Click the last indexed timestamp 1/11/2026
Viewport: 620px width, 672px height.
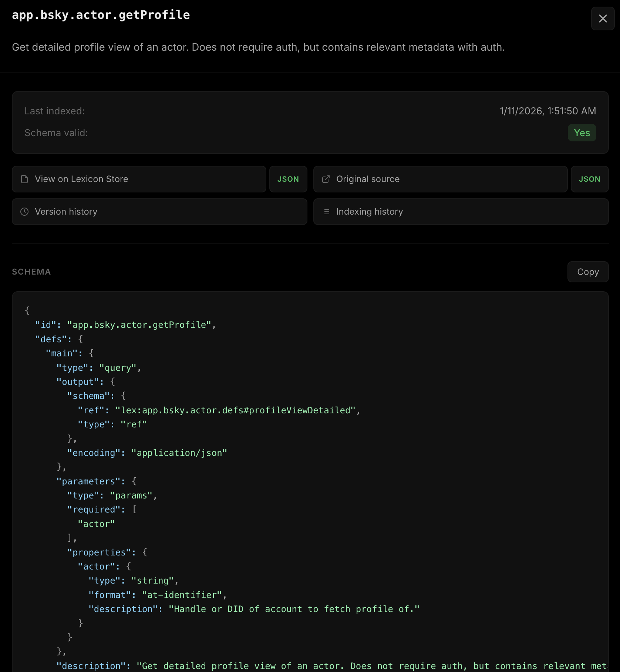click(x=547, y=111)
